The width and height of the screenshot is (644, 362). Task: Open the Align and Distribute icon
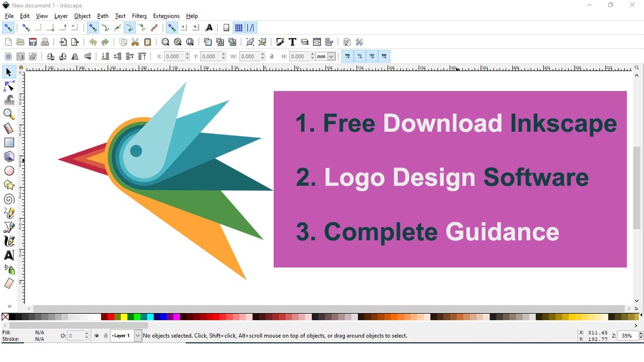click(330, 42)
